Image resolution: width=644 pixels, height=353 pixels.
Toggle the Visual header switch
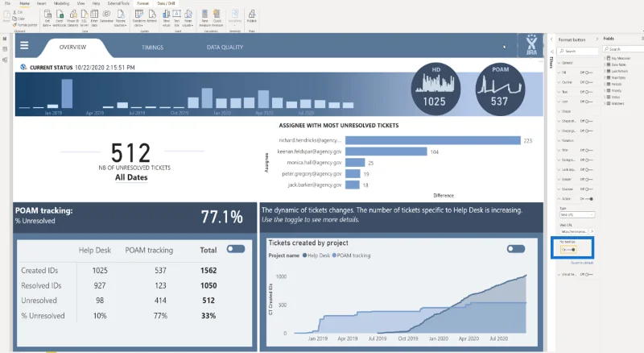pyautogui.click(x=589, y=274)
